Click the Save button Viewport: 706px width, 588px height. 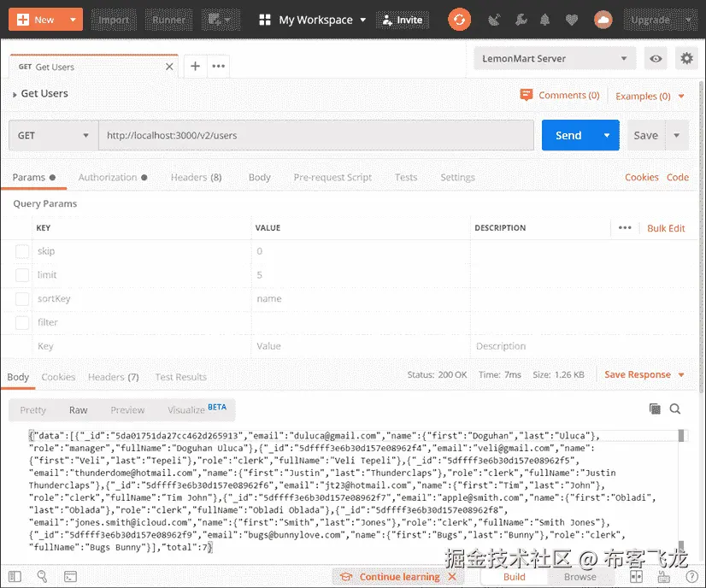[x=645, y=136]
